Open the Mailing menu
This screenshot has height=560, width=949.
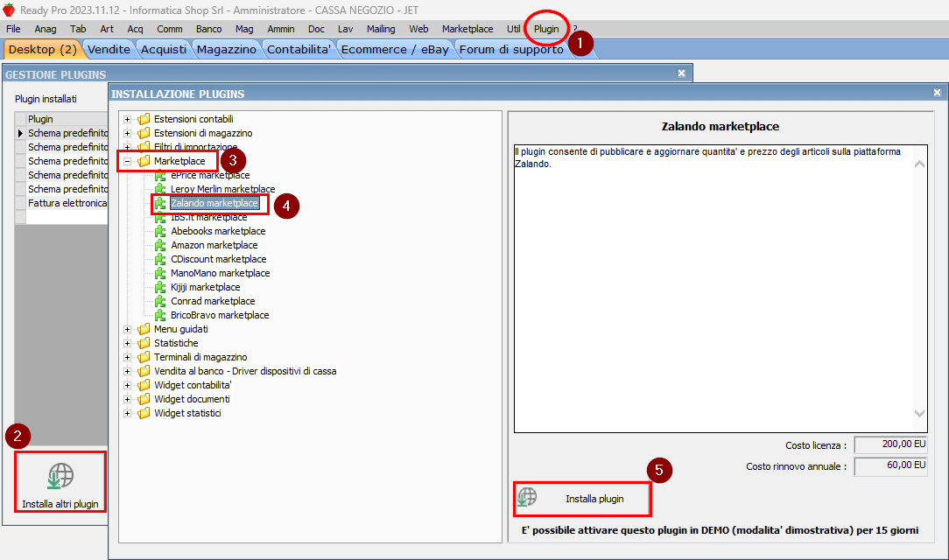(381, 29)
